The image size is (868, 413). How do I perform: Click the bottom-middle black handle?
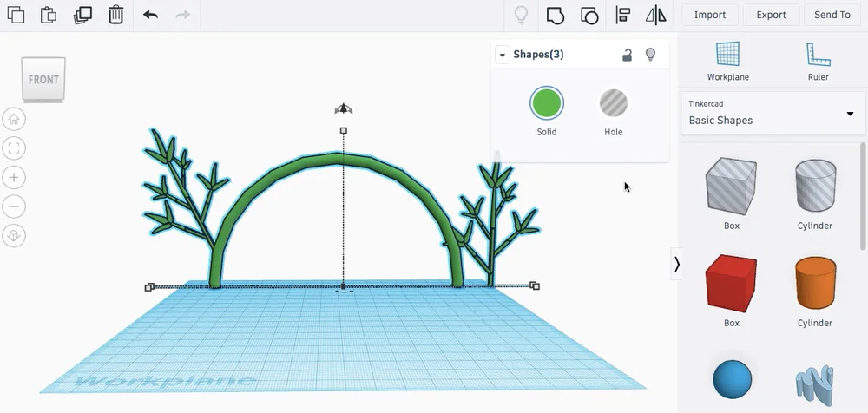point(343,286)
